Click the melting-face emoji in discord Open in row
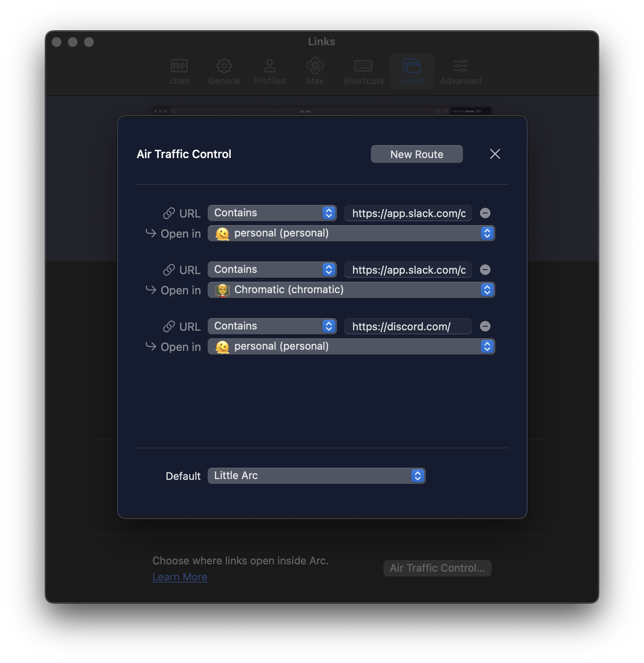644x663 pixels. (x=222, y=346)
